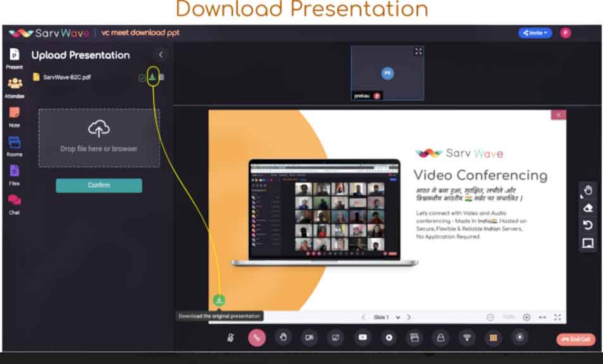Open the Slide 1 dropdown selector
This screenshot has width=603, height=364.
[x=398, y=317]
